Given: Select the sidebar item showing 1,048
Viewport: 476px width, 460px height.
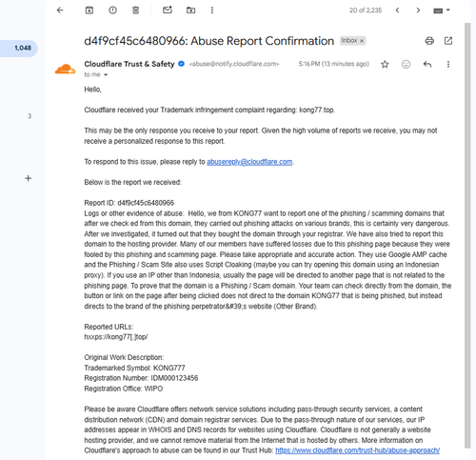Looking at the screenshot, I should [x=19, y=49].
